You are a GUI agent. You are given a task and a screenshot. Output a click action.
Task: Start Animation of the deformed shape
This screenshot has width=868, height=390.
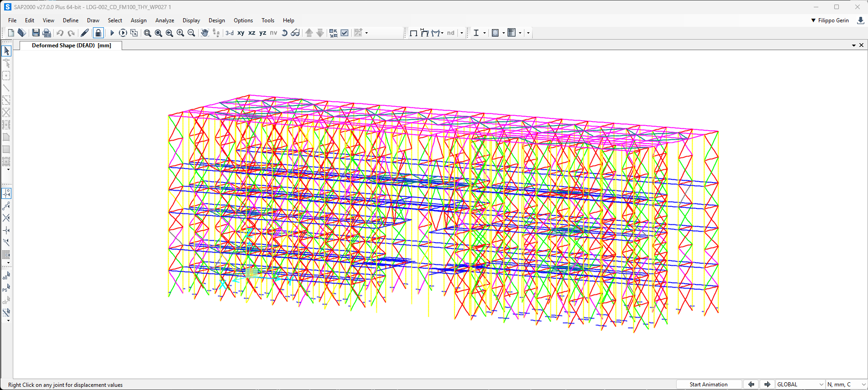tap(709, 385)
